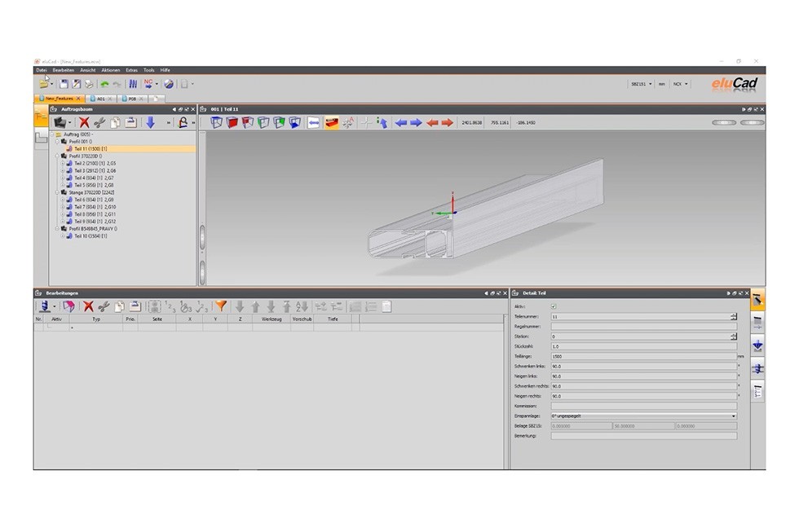
Task: Expand the Teil 6 (934) tree node
Action: click(x=63, y=200)
